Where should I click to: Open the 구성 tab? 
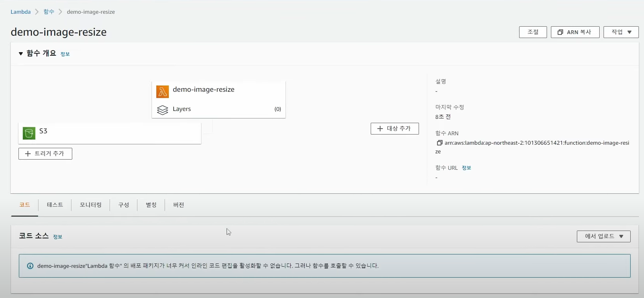[x=124, y=205]
